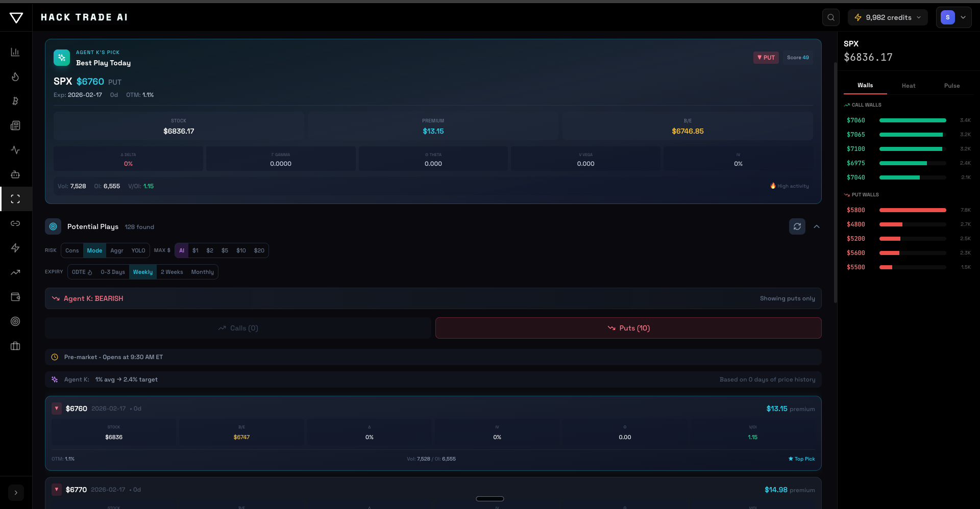Select the 0DTE expiry filter
Screen dimensions: 980x509
tap(81, 272)
